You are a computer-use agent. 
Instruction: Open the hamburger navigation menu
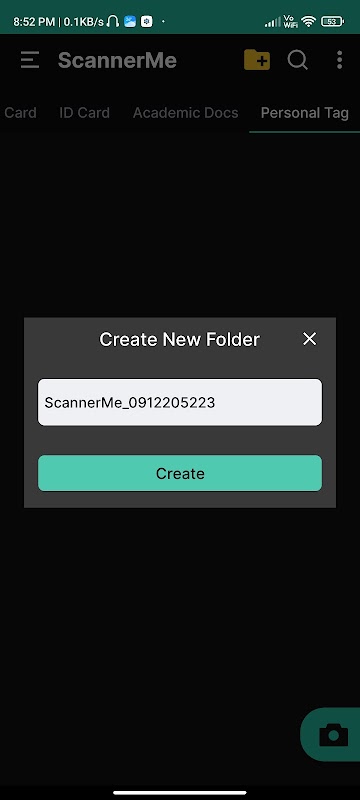pos(30,60)
